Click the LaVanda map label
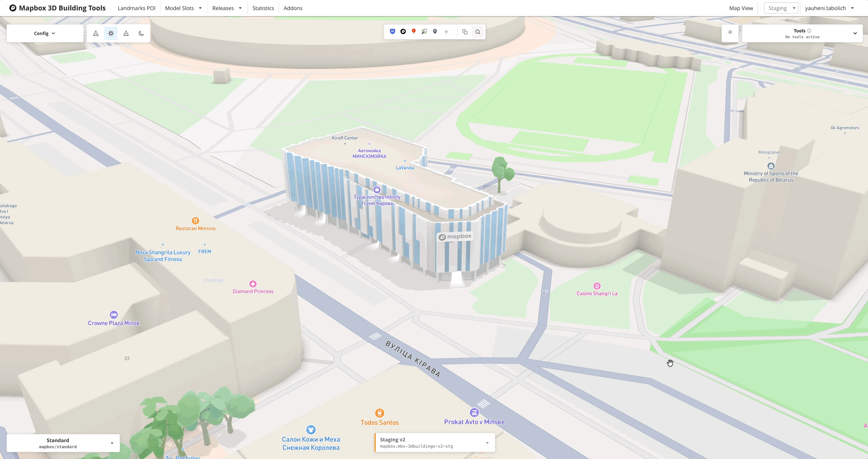The height and width of the screenshot is (459, 868). (x=405, y=168)
